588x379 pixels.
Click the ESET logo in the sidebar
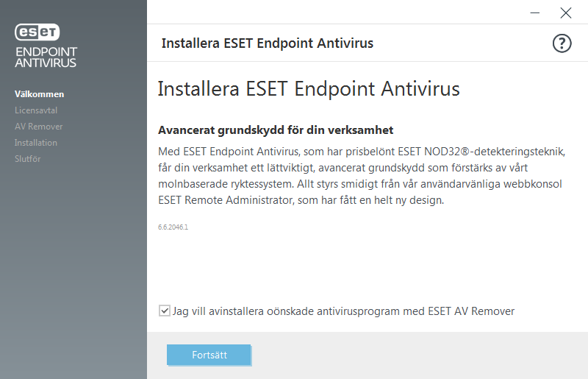[37, 32]
